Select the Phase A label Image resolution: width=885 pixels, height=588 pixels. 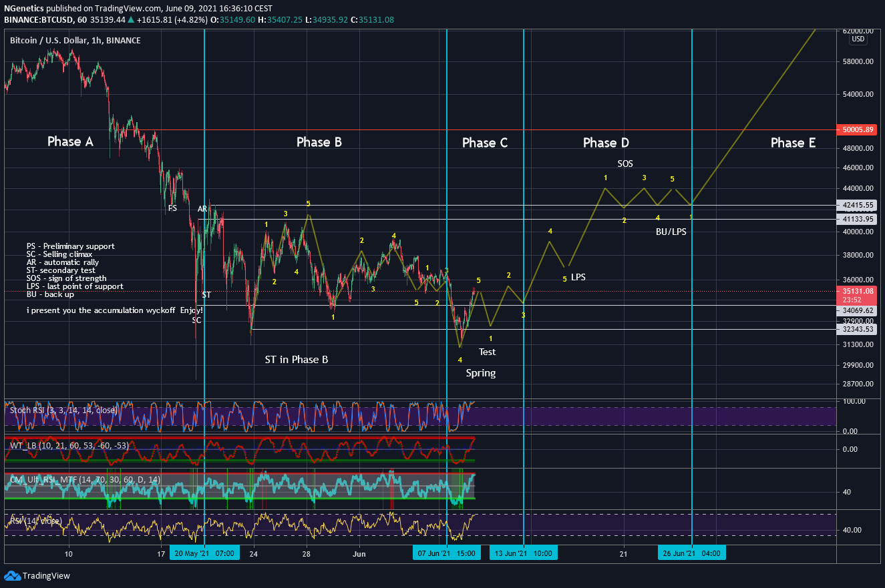70,141
